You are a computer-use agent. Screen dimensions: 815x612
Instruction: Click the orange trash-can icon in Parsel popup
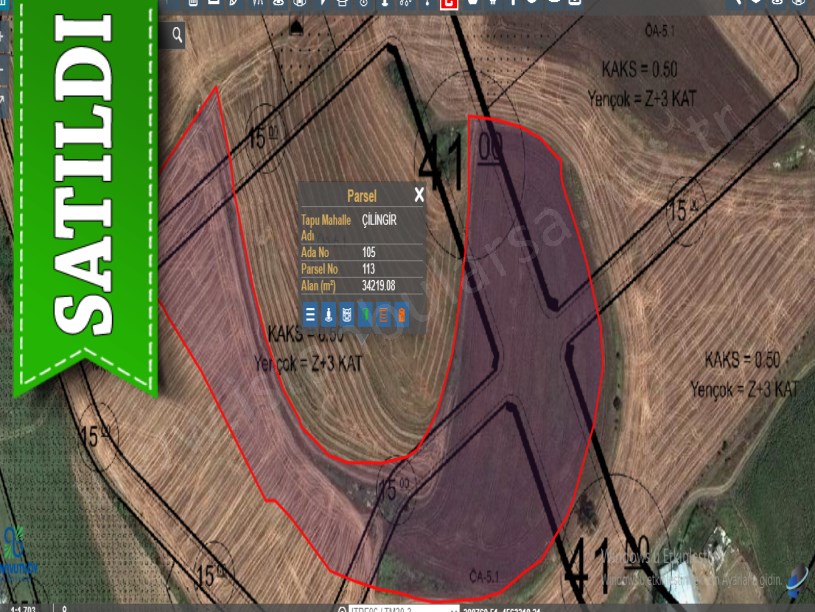click(401, 316)
